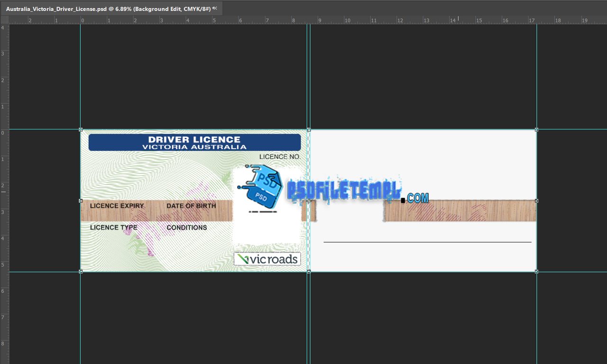Click the top-left transform handle
This screenshot has height=364, width=607.
point(81,129)
